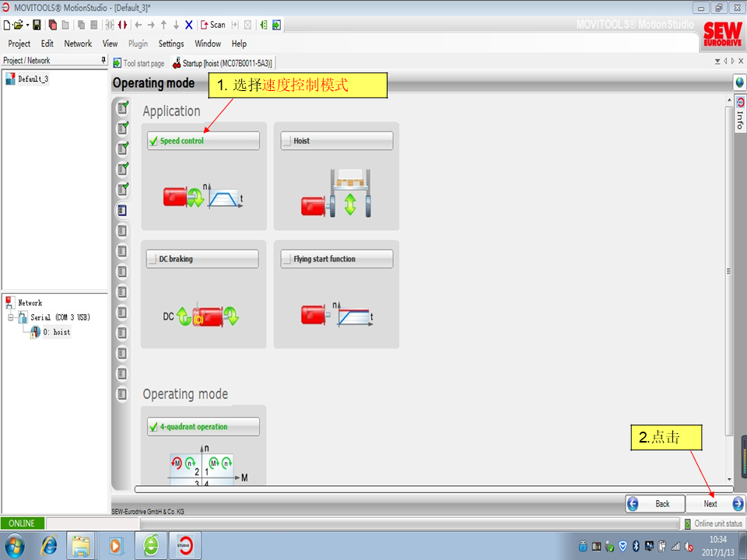Collapse the Serial (COM 3 USB) node
The width and height of the screenshot is (747, 560).
click(x=12, y=317)
